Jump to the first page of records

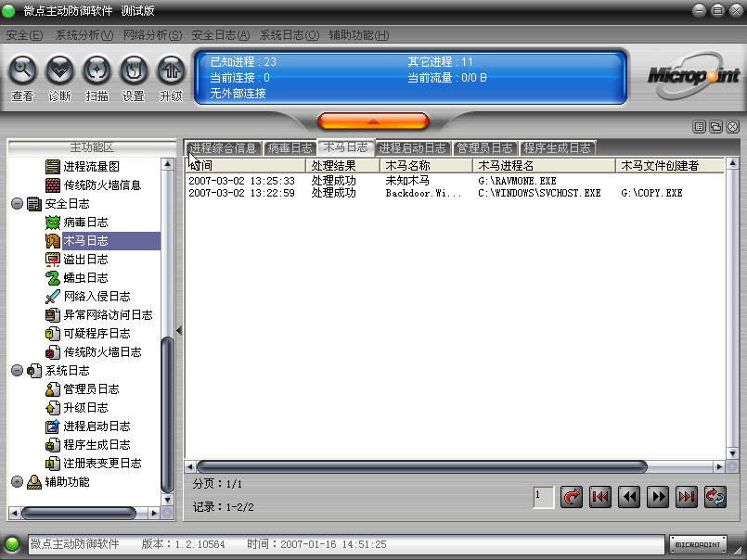[600, 497]
